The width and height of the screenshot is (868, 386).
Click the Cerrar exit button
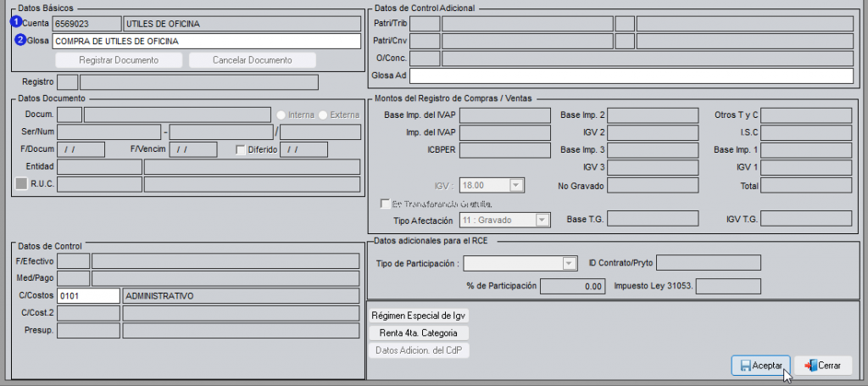(823, 366)
